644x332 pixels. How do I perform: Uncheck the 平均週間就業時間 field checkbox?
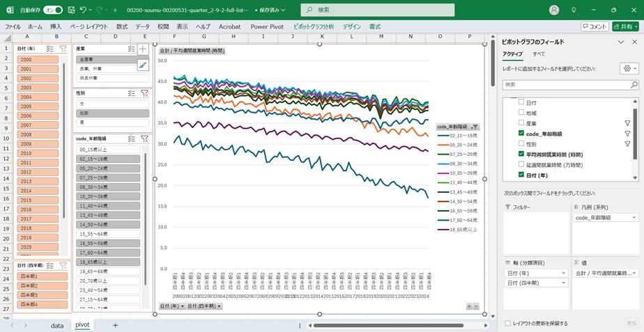521,154
